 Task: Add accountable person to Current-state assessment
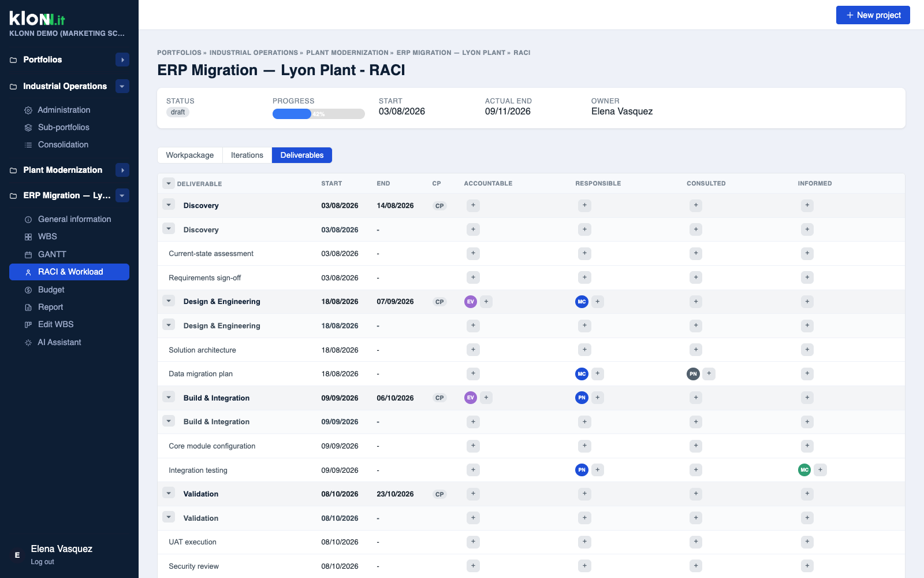click(473, 253)
